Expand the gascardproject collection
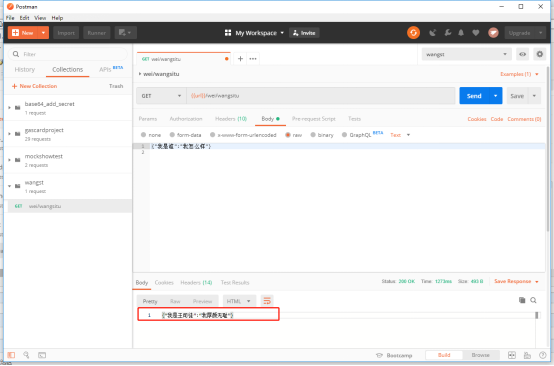This screenshot has height=366, width=554. (x=10, y=134)
